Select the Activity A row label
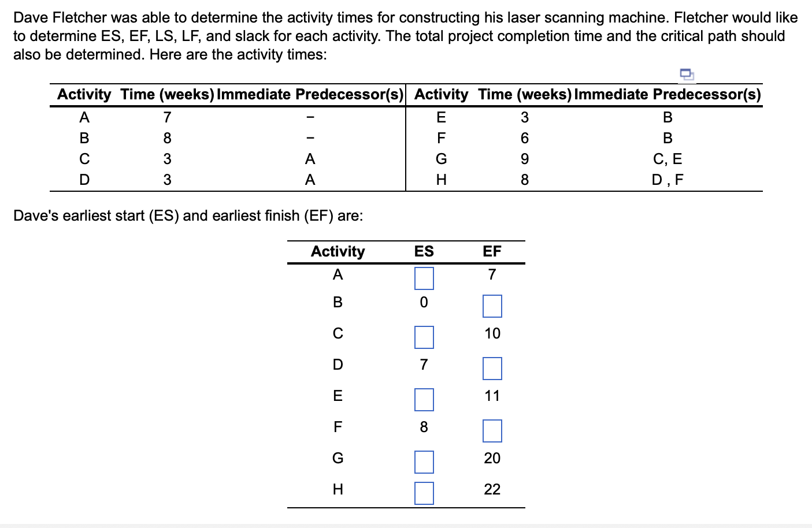Viewport: 812px width, 528px height. [338, 275]
